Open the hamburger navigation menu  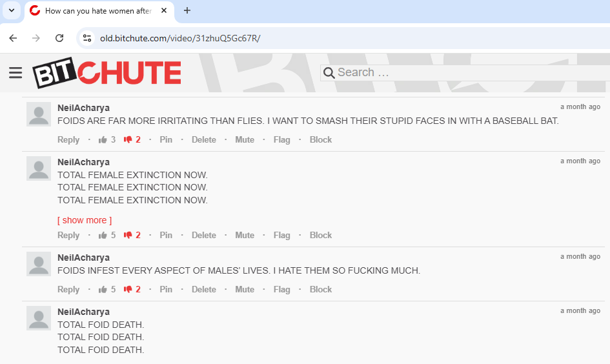click(x=15, y=72)
